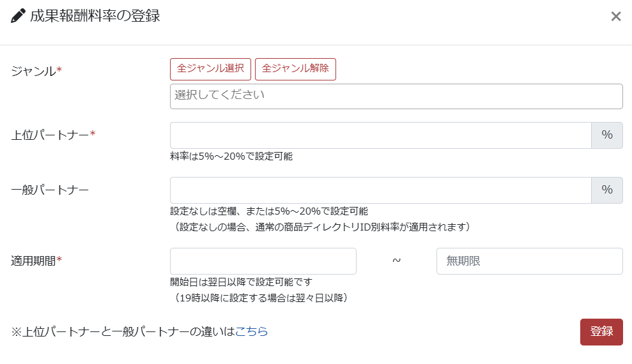Submit the form with the 登録 button
Screen dimensions: 632x364
pos(601,332)
